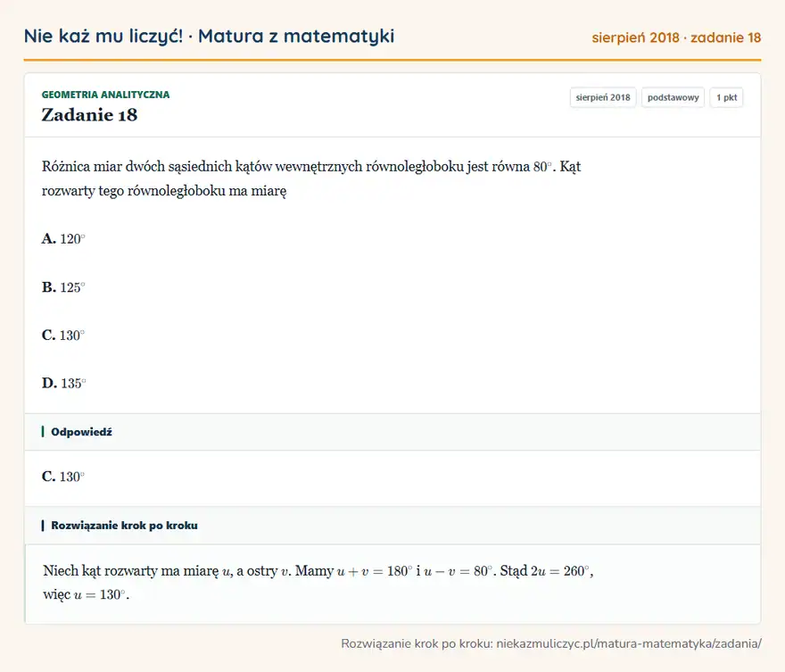785x672 pixels.
Task: Click the solution text starting 'Niech kąt rozwarty'
Action: [318, 583]
